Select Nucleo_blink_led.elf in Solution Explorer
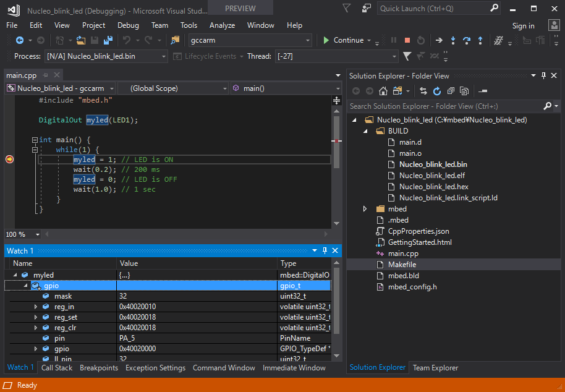The image size is (565, 392). pyautogui.click(x=431, y=176)
